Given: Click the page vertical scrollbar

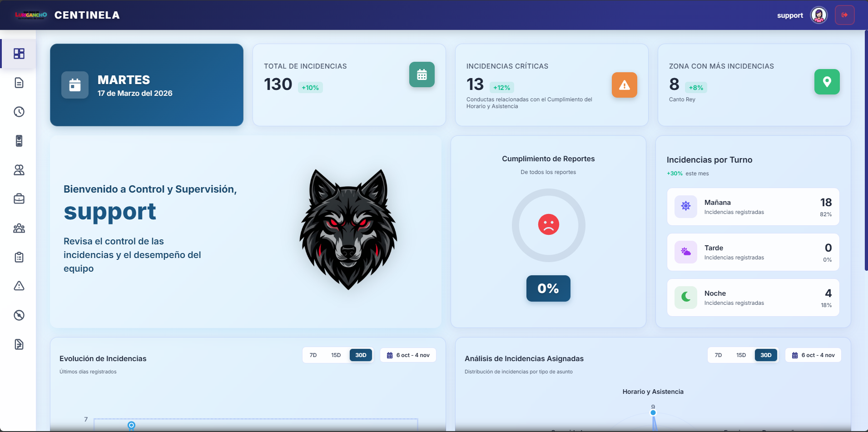Looking at the screenshot, I should coord(866,150).
